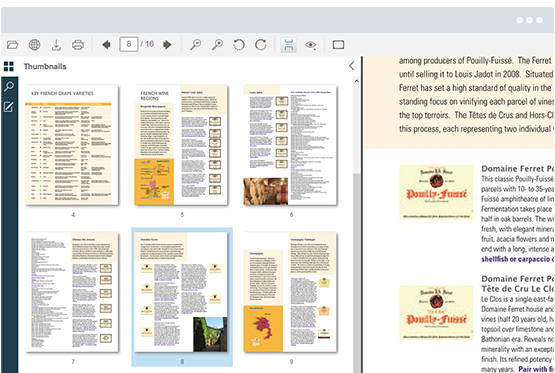Click the thumbnails panel scrollbar thumb

coord(357,272)
